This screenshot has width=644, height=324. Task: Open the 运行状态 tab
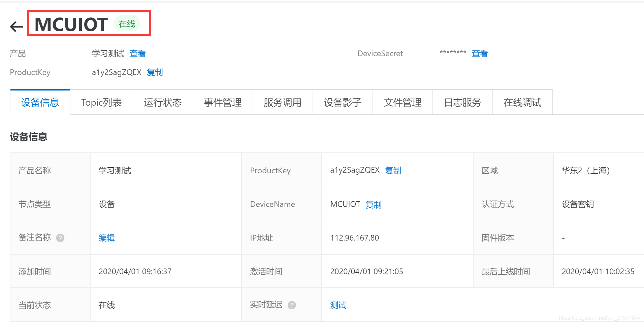pos(163,102)
